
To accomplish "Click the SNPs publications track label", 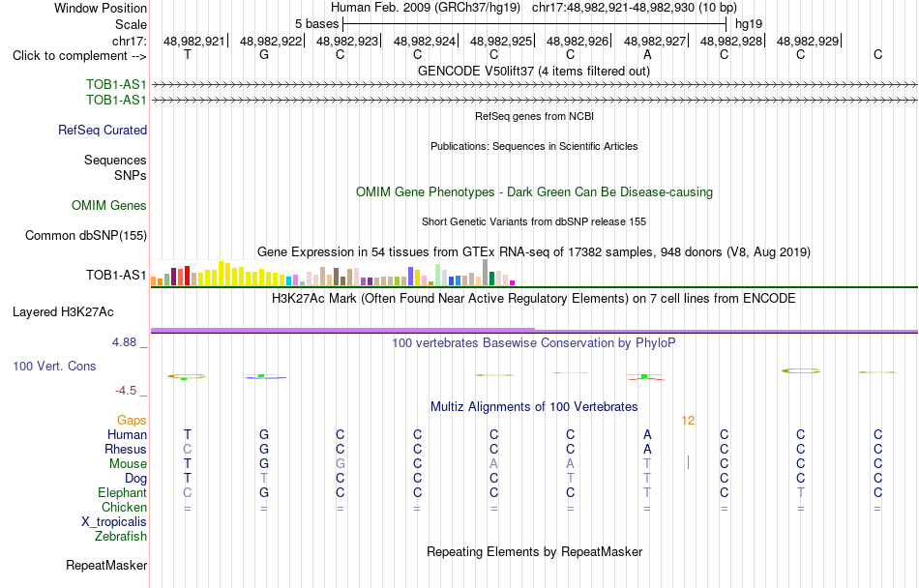I will (131, 175).
